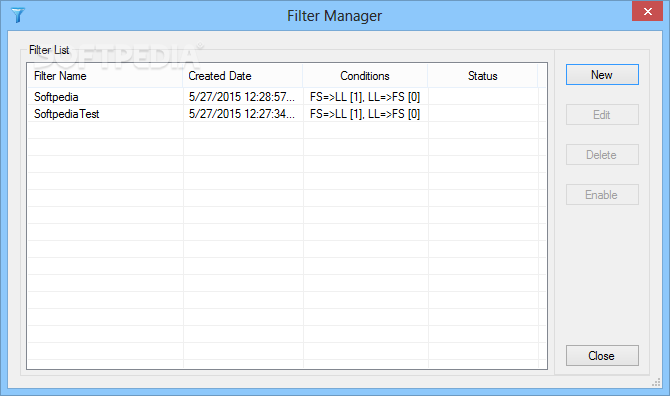
Task: Click the funnel filter icon in title bar
Action: 18,15
